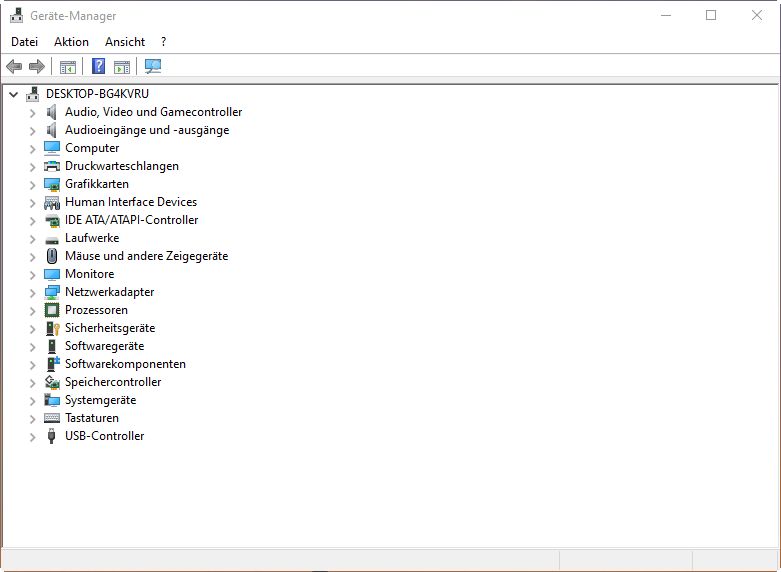Expand the Prozessoren category
This screenshot has width=781, height=572.
(x=32, y=311)
